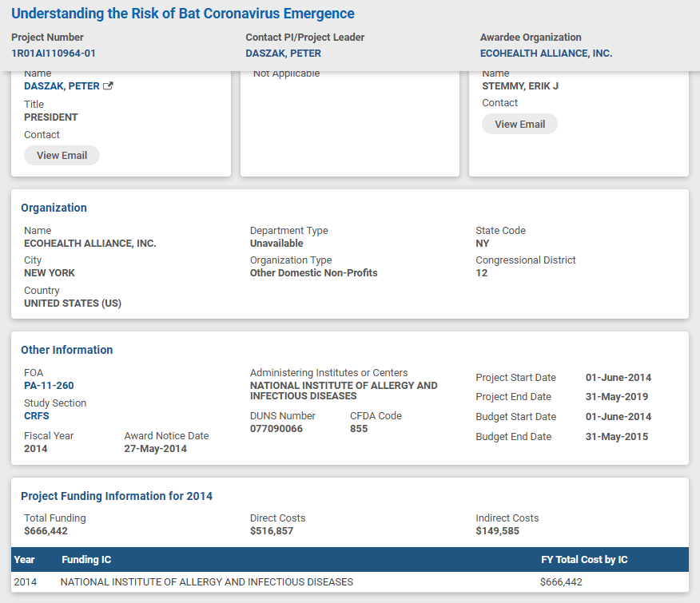The width and height of the screenshot is (700, 603).
Task: Select project number 1R01AI110964-01 in the header
Action: [x=54, y=54]
